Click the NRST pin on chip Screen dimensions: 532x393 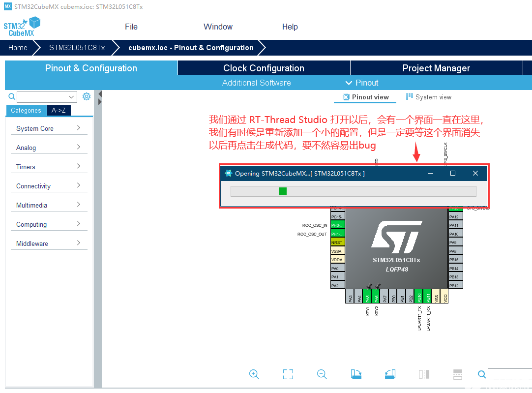coord(338,242)
